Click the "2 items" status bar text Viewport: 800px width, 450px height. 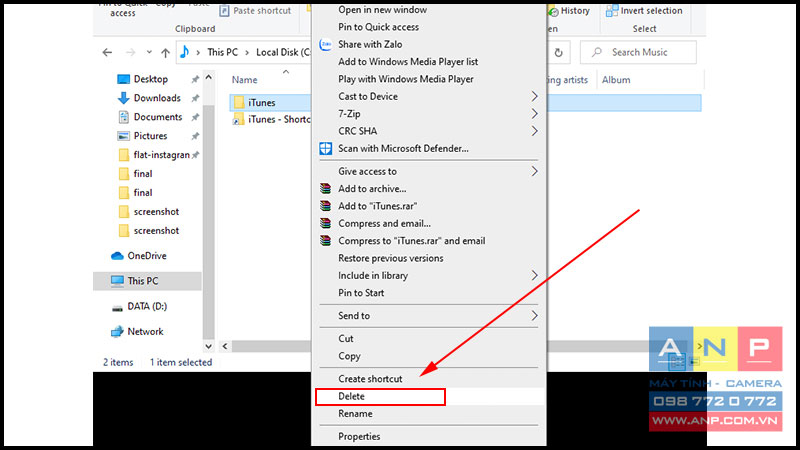(x=118, y=362)
